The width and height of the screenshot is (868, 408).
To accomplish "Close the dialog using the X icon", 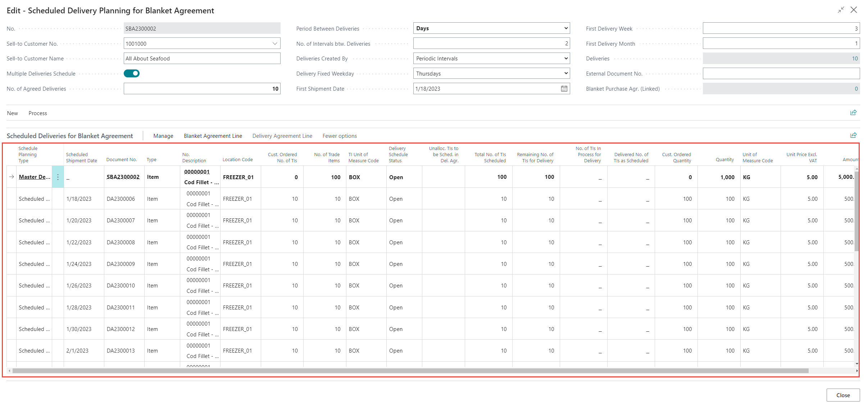I will [x=854, y=10].
